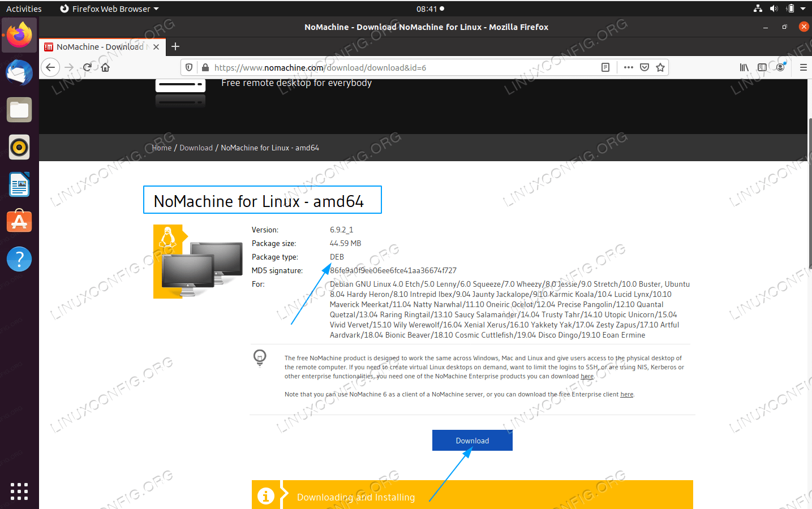Open the Enterprise products 'here' link

587,376
